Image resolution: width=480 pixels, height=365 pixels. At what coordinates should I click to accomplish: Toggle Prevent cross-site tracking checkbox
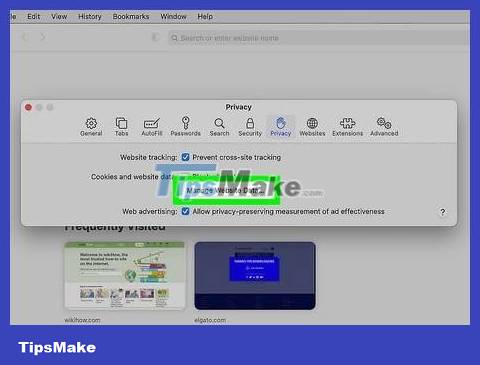pyautogui.click(x=185, y=157)
